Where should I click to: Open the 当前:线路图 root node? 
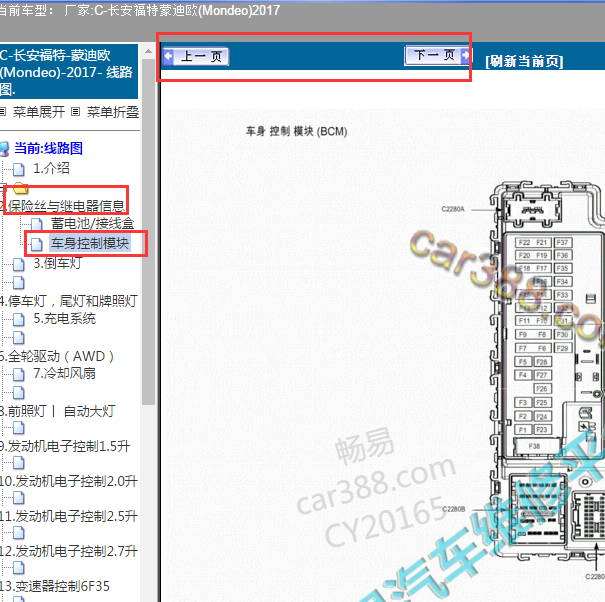click(48, 148)
